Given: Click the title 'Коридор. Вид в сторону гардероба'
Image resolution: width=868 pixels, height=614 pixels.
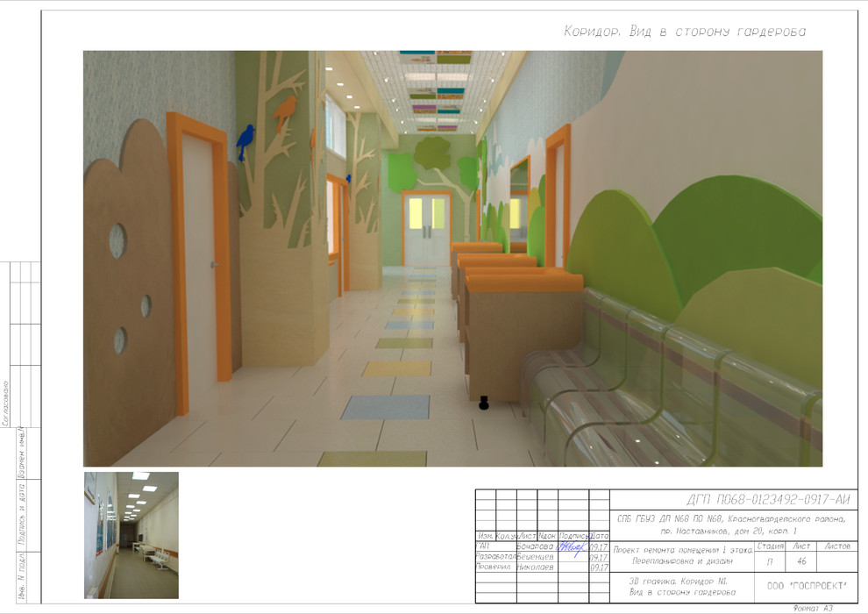Looking at the screenshot, I should (x=683, y=32).
